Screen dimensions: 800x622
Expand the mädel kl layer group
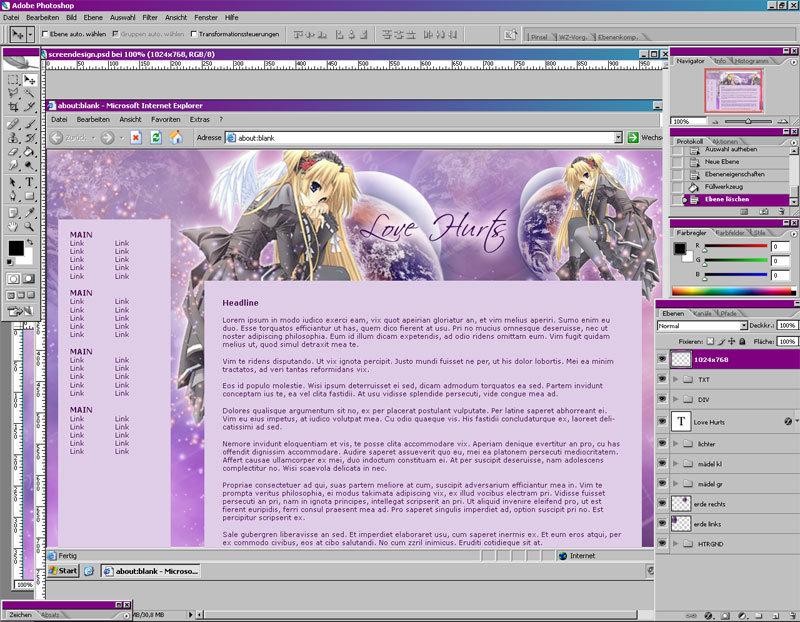pos(676,464)
